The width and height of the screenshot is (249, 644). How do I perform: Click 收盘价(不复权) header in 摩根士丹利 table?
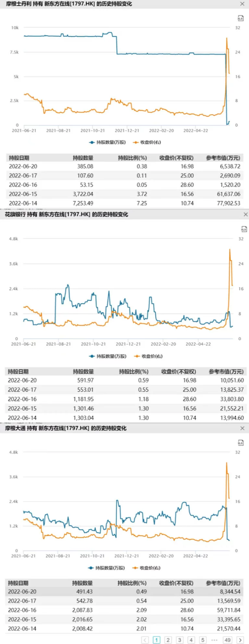pos(176,158)
